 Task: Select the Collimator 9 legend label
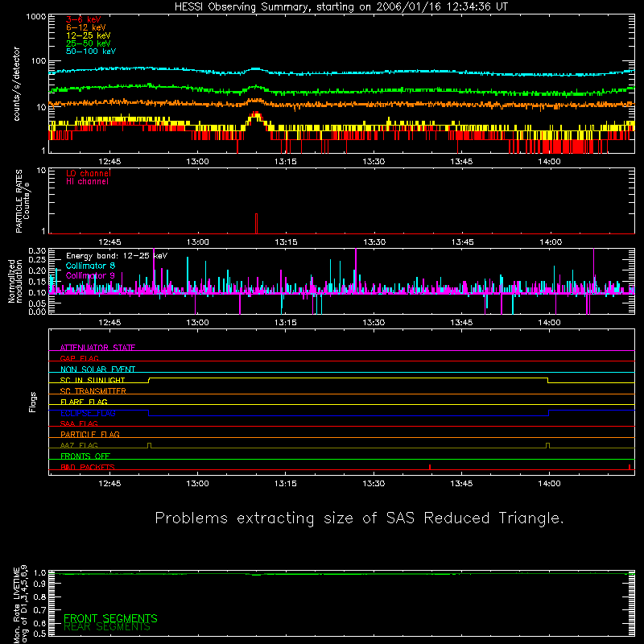tap(90, 275)
